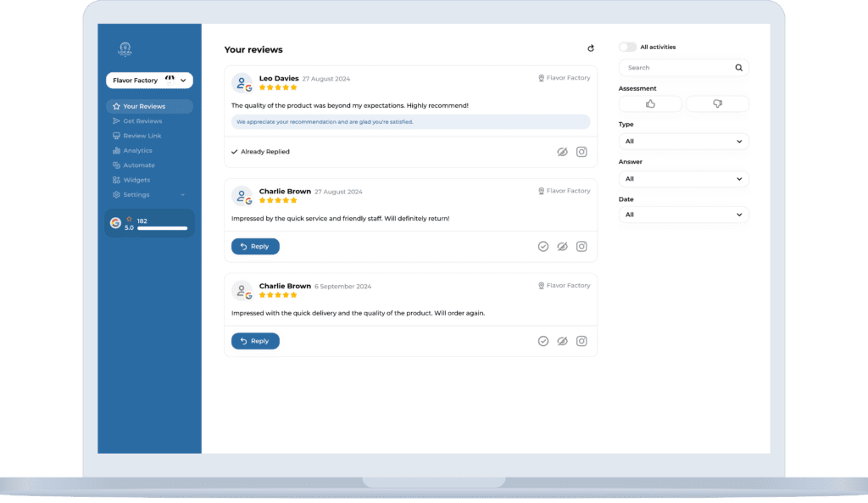868x503 pixels.
Task: Select the Widgets sidebar icon
Action: [116, 179]
